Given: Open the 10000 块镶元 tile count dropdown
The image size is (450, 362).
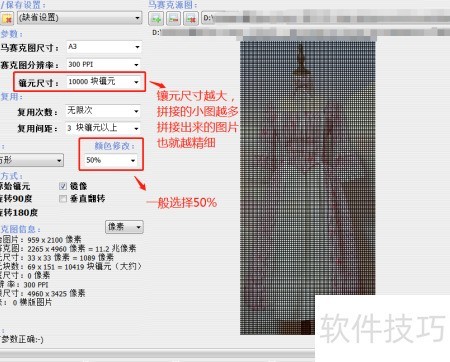Looking at the screenshot, I should [104, 82].
